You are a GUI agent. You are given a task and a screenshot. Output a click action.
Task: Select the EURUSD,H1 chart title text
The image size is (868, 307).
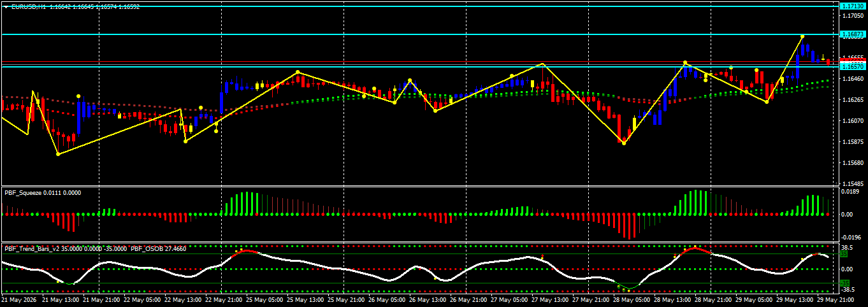point(28,6)
